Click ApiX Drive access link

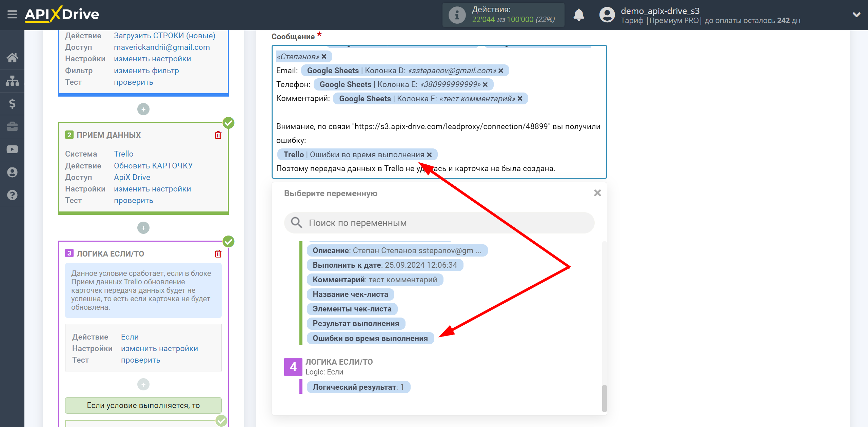point(132,177)
